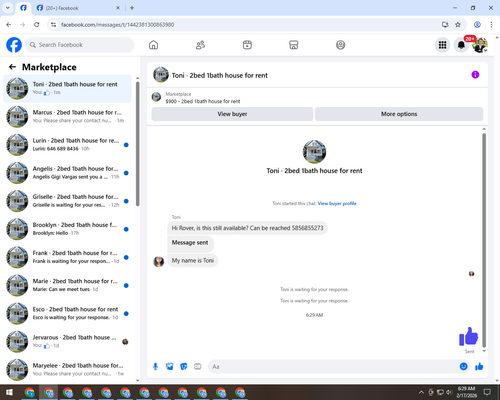The height and width of the screenshot is (400, 500).
Task: Open Angelis conversation in list
Action: pos(67,173)
